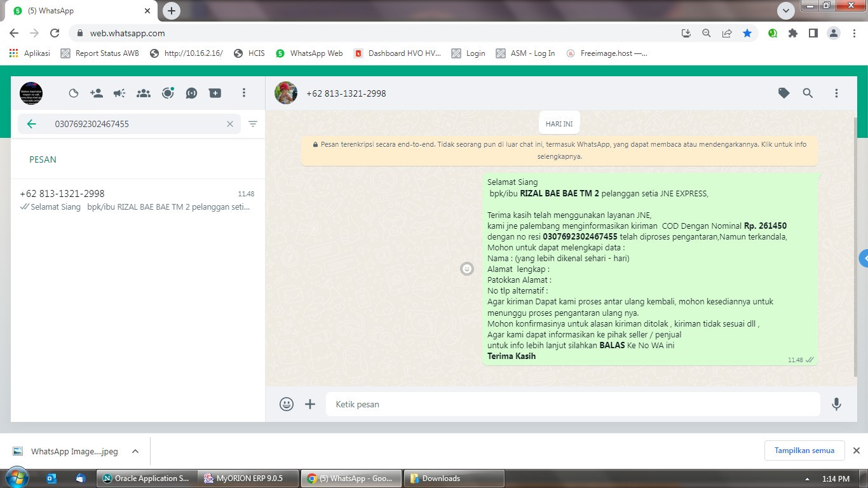This screenshot has height=488, width=868.
Task: Share this page via share icon
Action: (x=727, y=33)
